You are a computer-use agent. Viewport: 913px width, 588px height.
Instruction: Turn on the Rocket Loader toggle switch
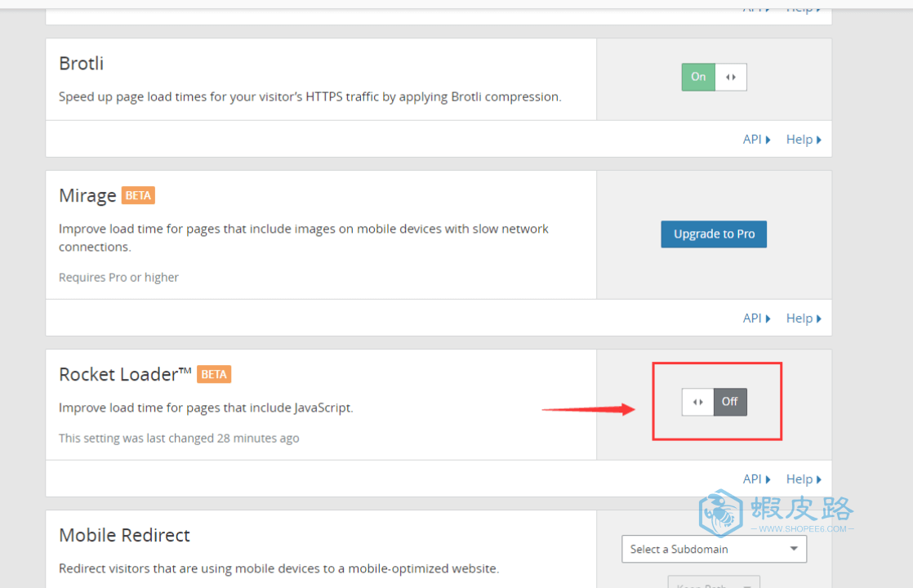(x=714, y=402)
